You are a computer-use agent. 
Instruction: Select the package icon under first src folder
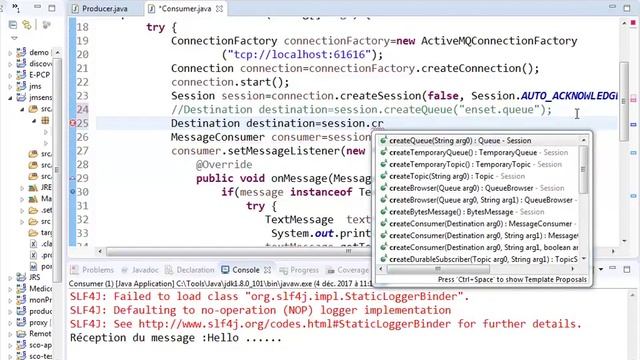pos(45,120)
